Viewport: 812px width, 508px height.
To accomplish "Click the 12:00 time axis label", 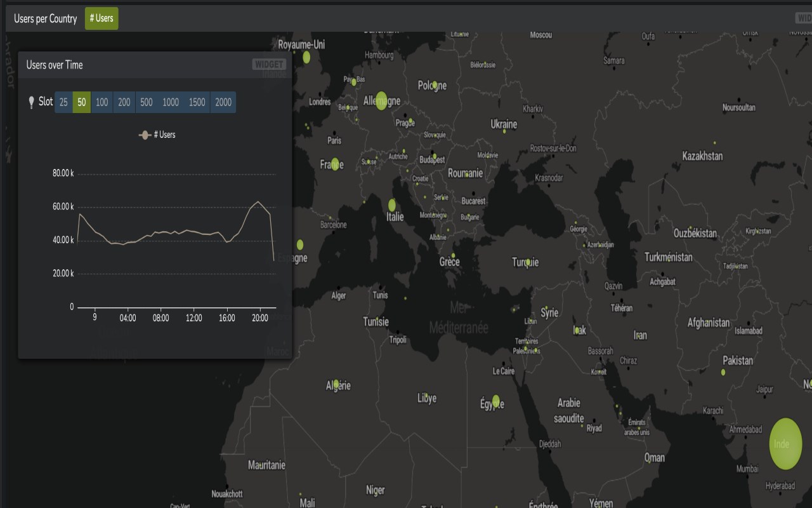I will tap(194, 317).
